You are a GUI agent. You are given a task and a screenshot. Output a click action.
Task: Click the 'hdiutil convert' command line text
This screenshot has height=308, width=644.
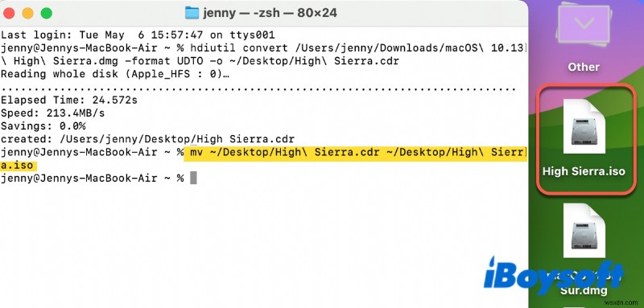[263, 55]
